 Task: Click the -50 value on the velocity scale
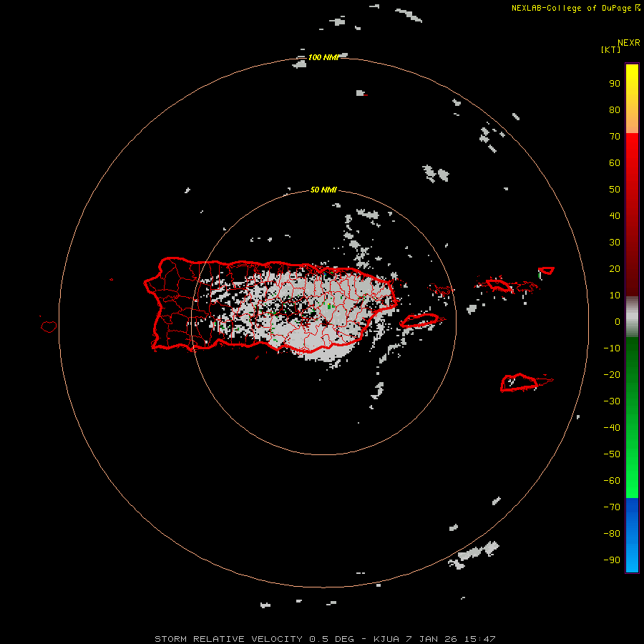[x=612, y=454]
